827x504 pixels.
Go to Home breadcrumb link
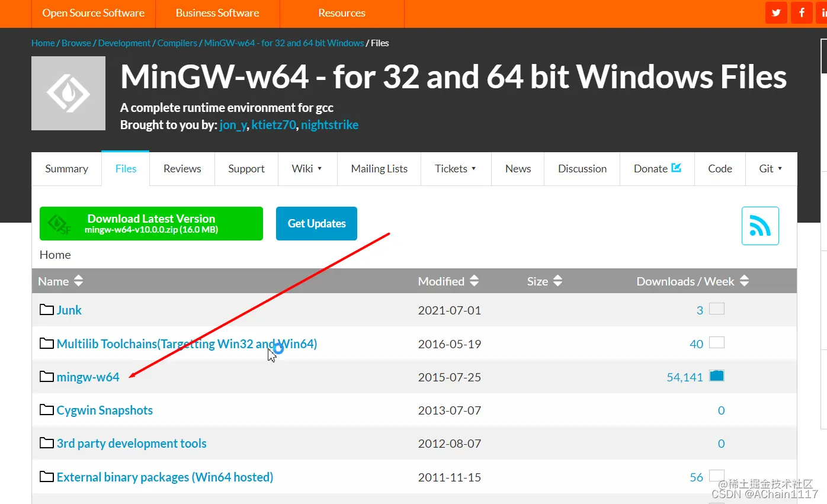(x=43, y=43)
